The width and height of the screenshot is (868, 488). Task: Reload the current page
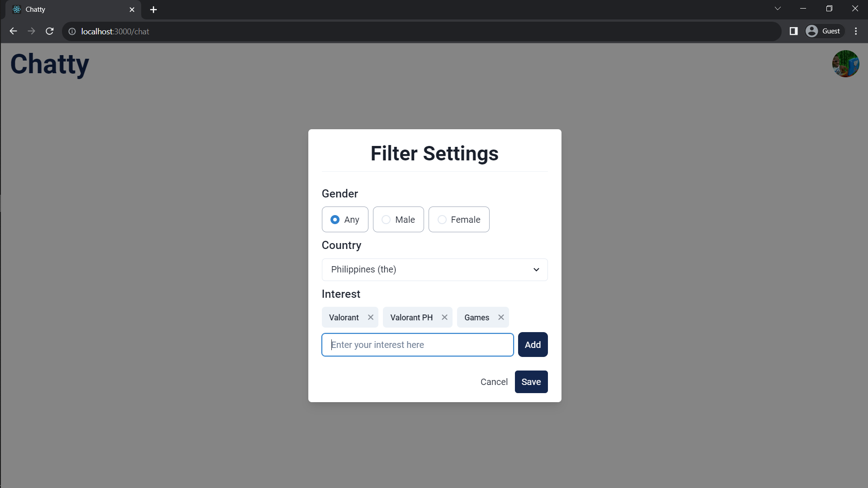coord(50,31)
